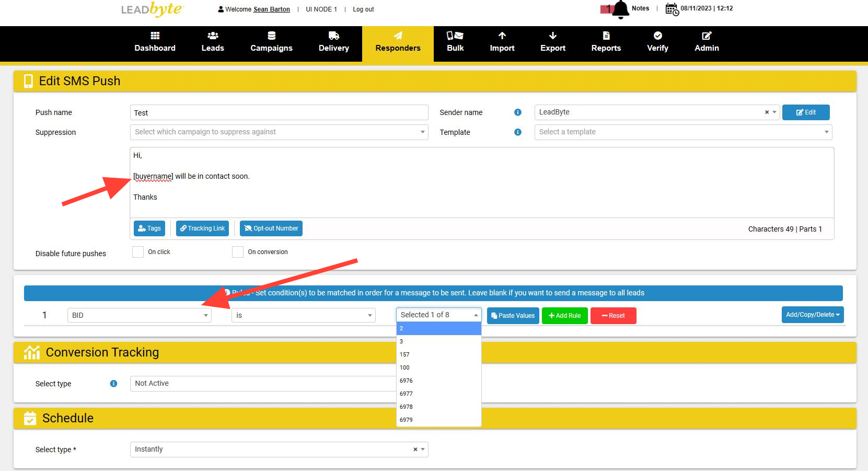This screenshot has height=471, width=868.
Task: Click the Push name input field
Action: (x=279, y=112)
